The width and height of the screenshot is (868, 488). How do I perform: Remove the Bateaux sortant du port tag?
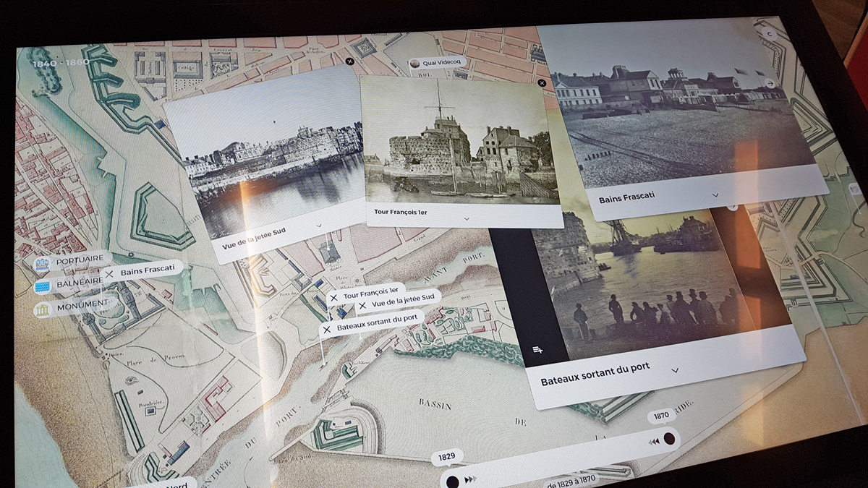tap(326, 329)
